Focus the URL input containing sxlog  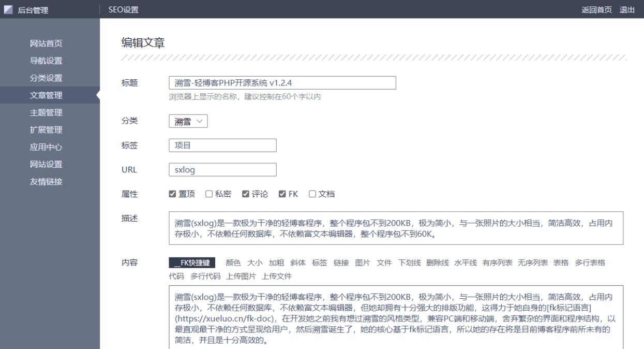(223, 169)
